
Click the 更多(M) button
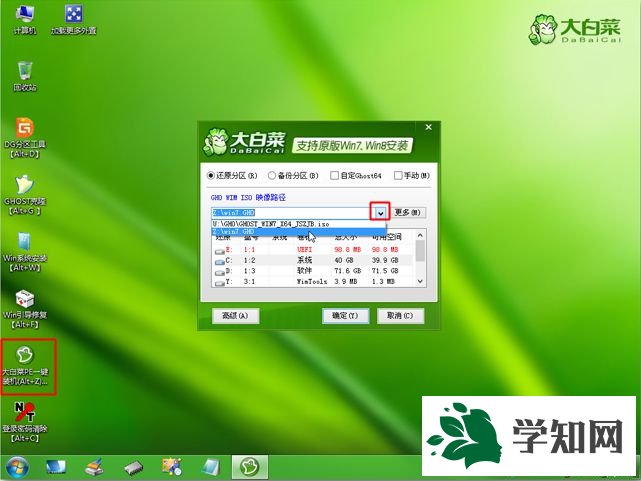click(408, 213)
